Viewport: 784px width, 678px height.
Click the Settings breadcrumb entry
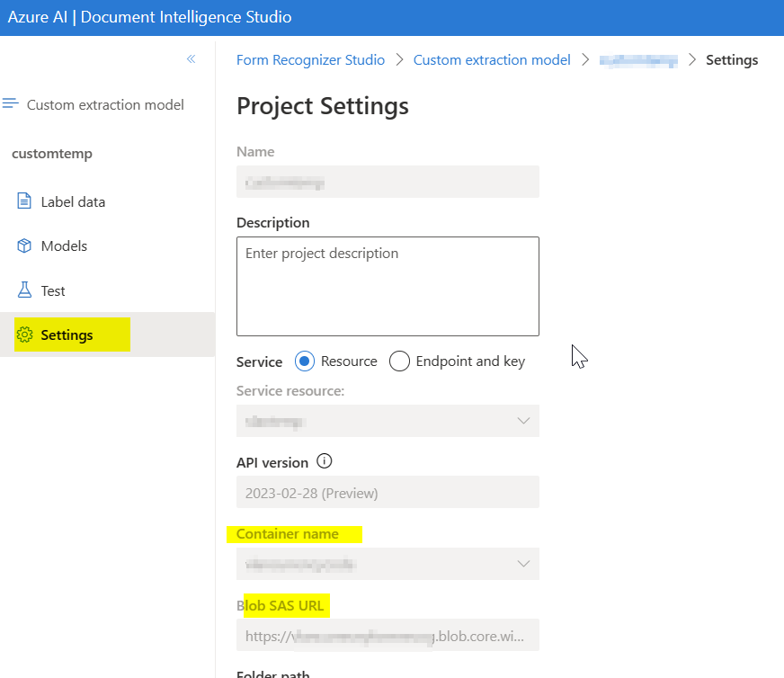732,59
